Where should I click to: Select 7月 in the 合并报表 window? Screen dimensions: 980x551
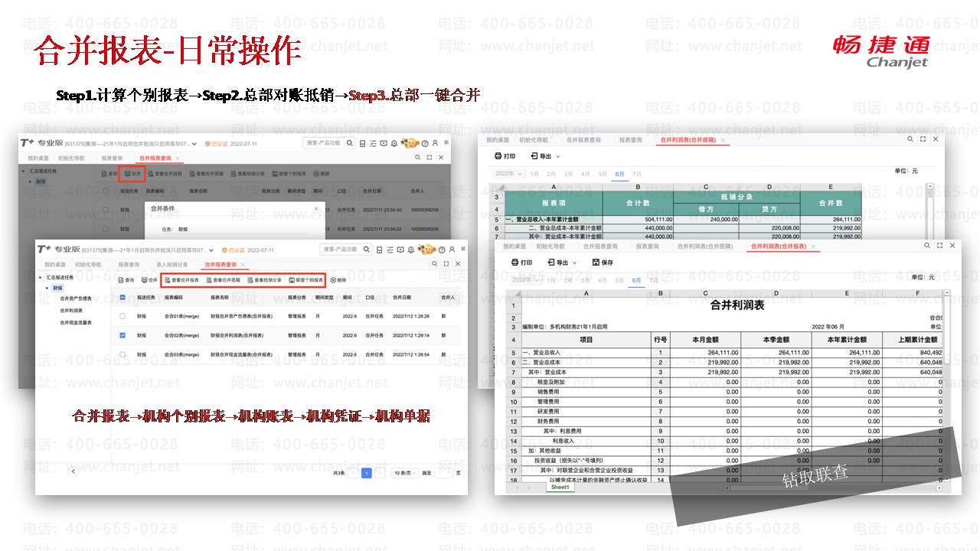(x=654, y=280)
